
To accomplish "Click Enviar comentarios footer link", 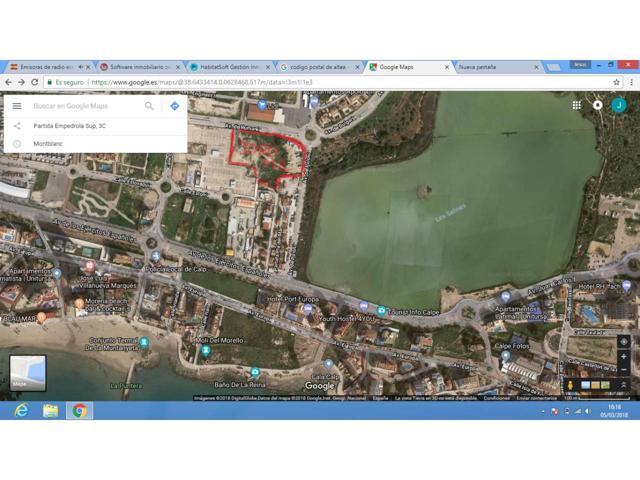I will coord(536,398).
